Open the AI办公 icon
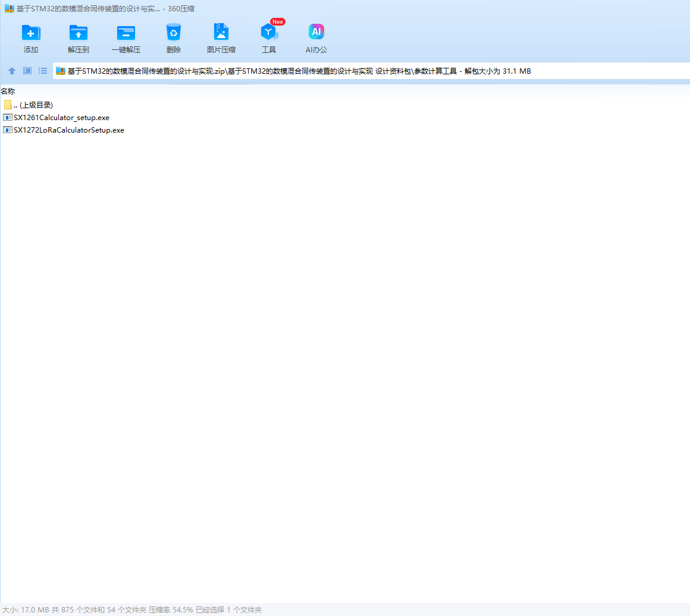This screenshot has width=690, height=616. 316,32
